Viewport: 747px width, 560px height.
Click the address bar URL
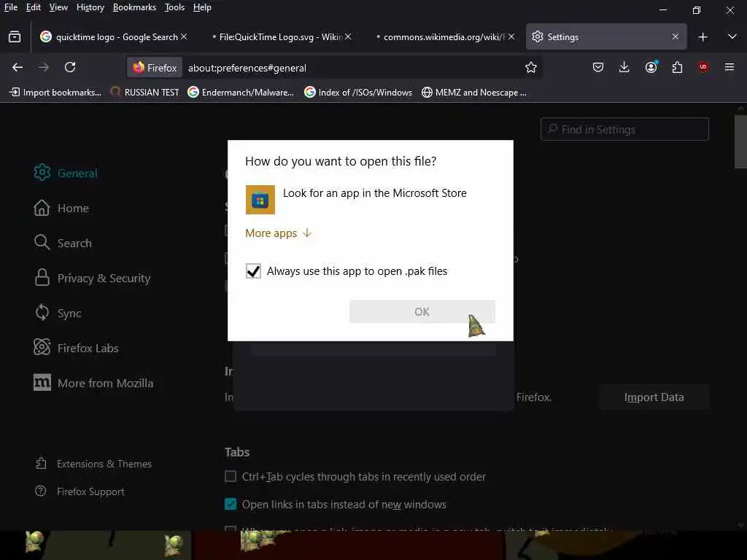click(x=247, y=68)
